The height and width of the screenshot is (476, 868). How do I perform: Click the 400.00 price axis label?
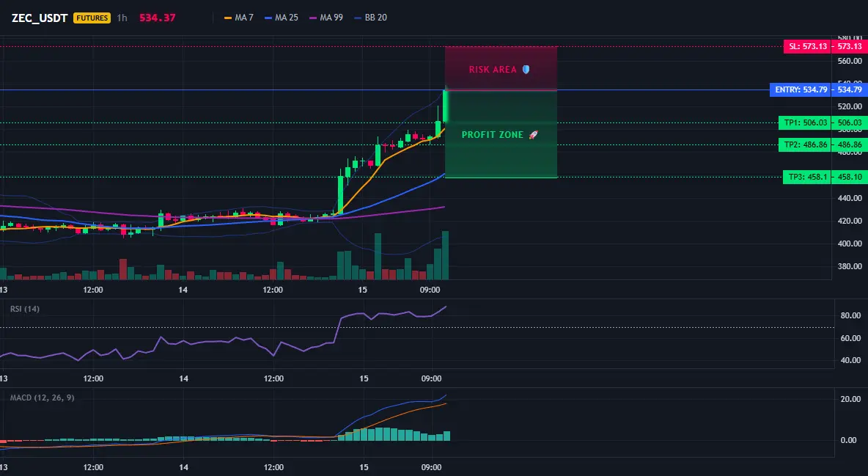850,244
